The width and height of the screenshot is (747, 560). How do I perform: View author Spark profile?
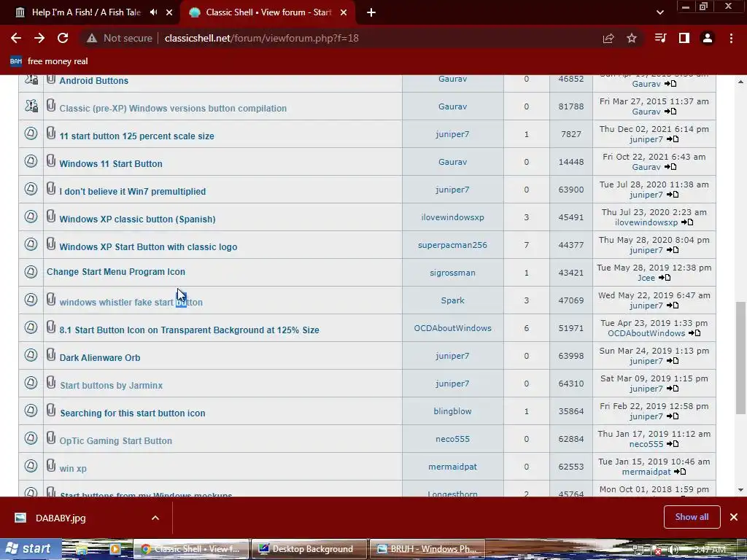(452, 300)
